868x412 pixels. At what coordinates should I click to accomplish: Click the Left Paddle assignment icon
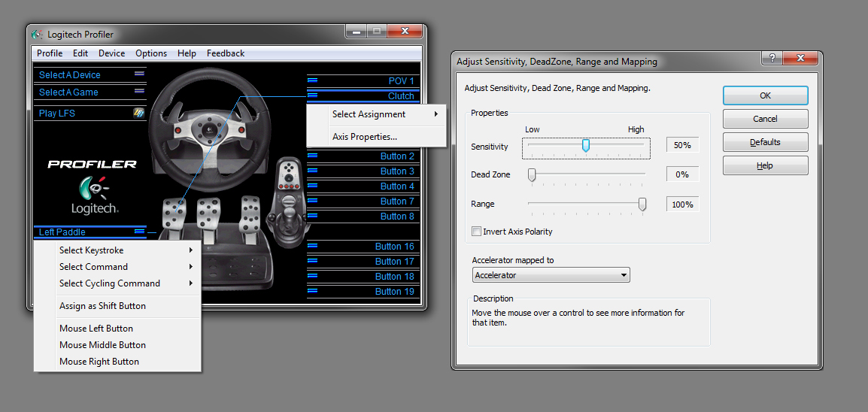139,231
